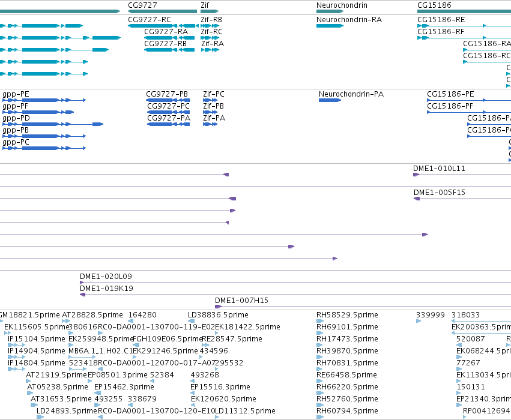Open the Zif-PA coding feature
This screenshot has width=511, height=420.
coord(210,124)
